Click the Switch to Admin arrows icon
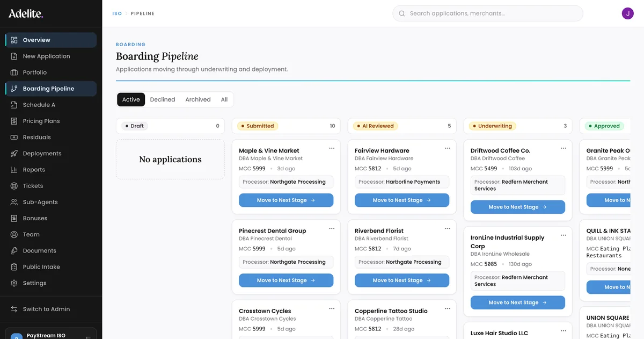This screenshot has width=644, height=339. 14,309
